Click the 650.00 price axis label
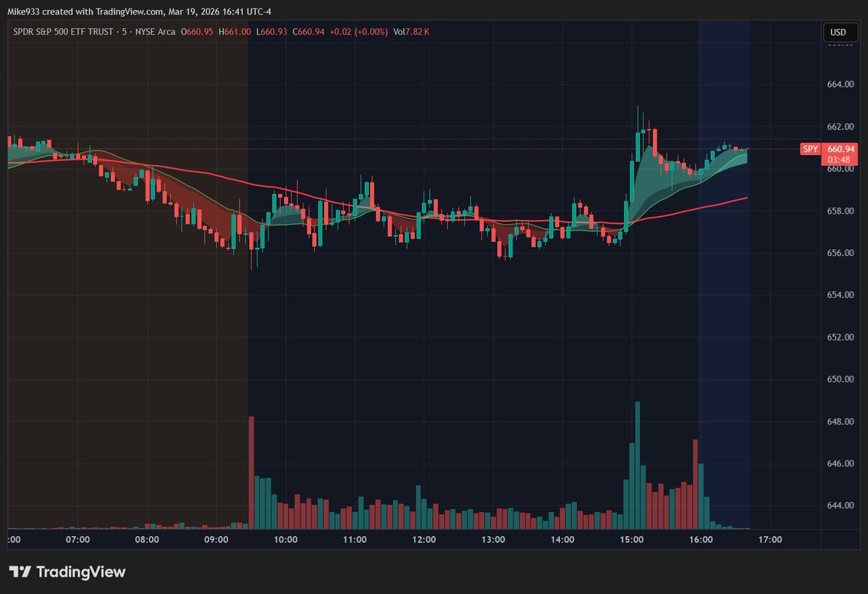 coord(840,380)
